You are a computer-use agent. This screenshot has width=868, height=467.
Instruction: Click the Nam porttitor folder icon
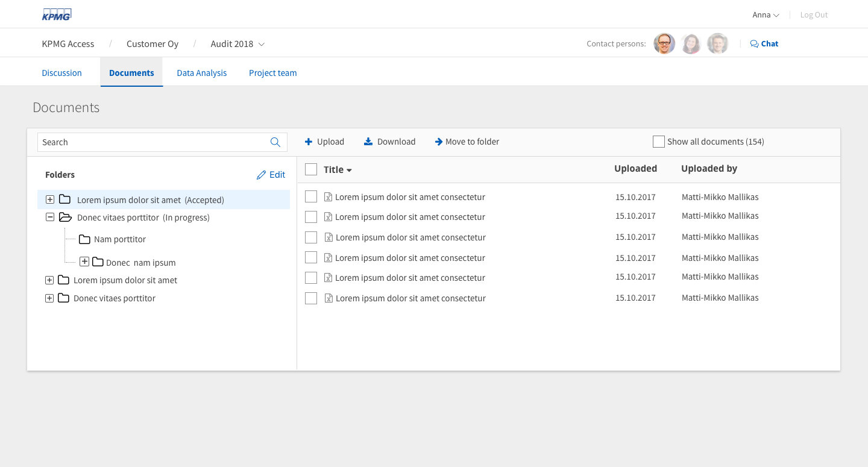(x=84, y=239)
